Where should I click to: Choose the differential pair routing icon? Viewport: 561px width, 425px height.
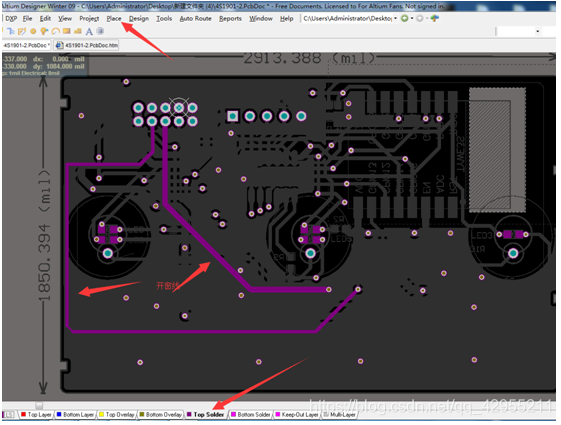point(21,31)
